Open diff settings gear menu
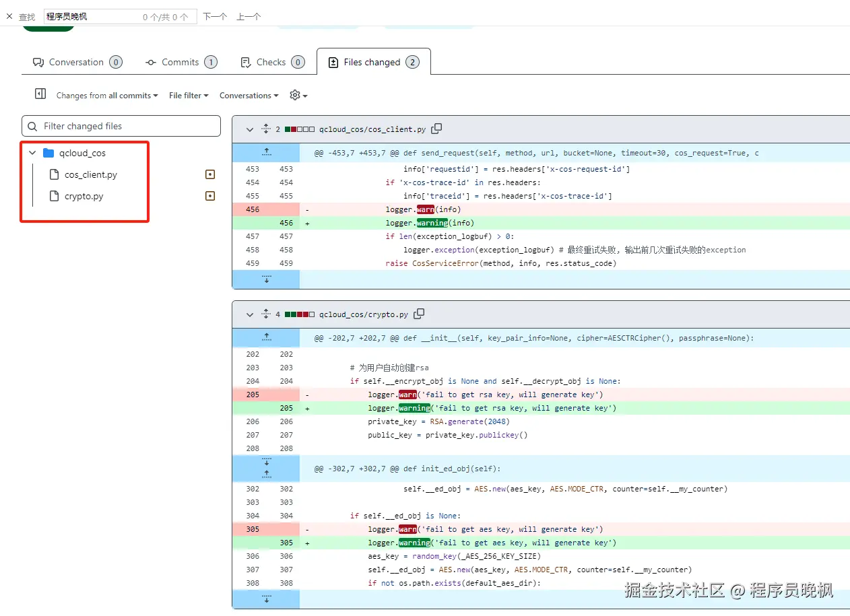Screen dimensions: 850x616 click(298, 96)
